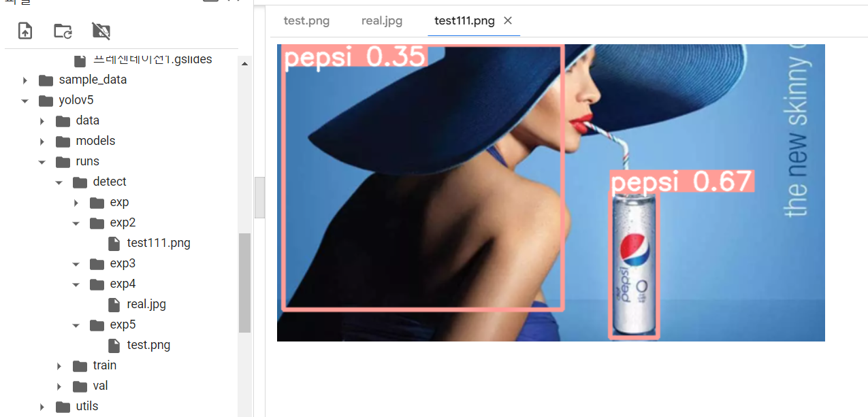
Task: Select the yolov5 tree label
Action: tap(76, 100)
